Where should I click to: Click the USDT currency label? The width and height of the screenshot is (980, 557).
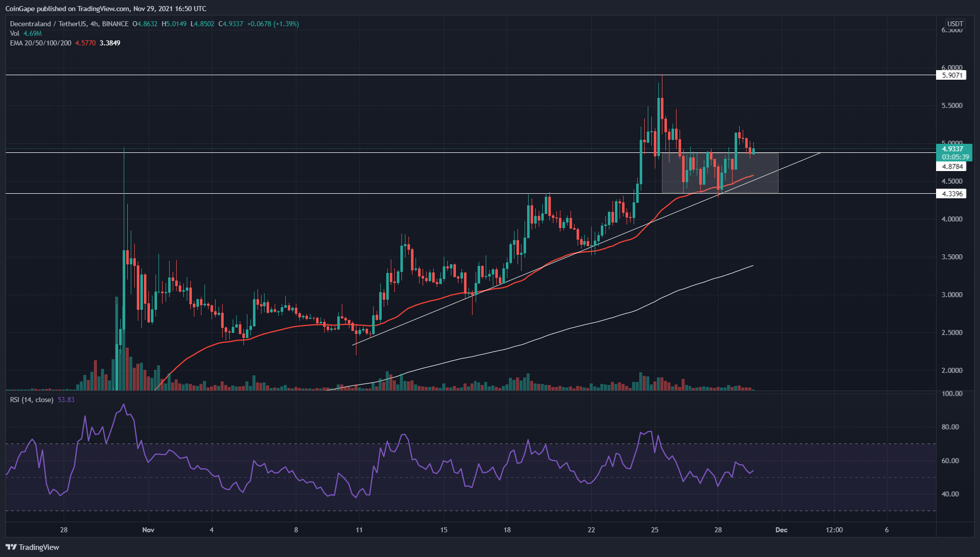955,24
